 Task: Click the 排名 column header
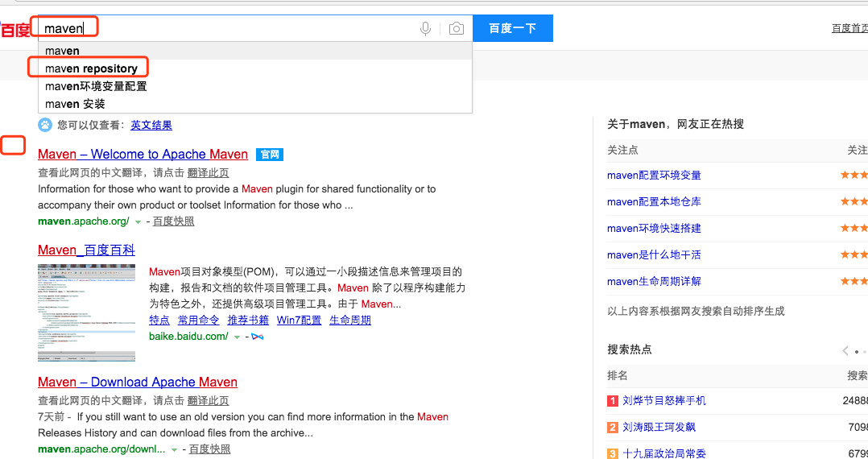click(618, 376)
